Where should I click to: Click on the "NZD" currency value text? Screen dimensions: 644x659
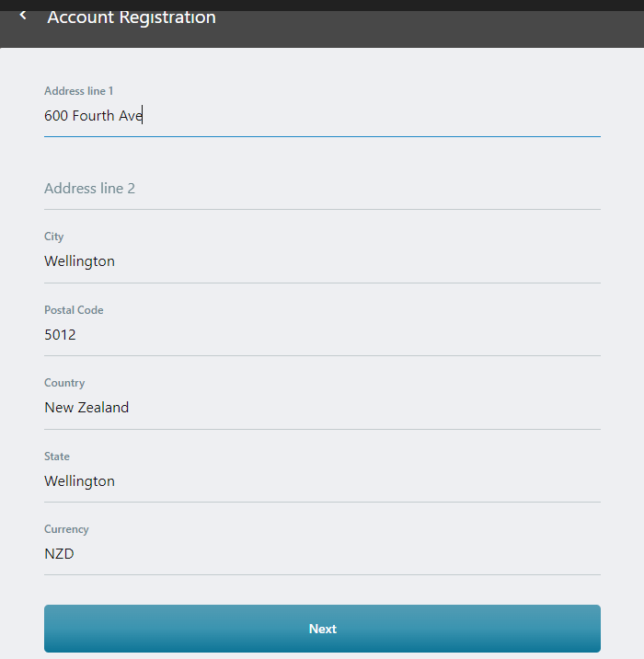[x=59, y=554]
